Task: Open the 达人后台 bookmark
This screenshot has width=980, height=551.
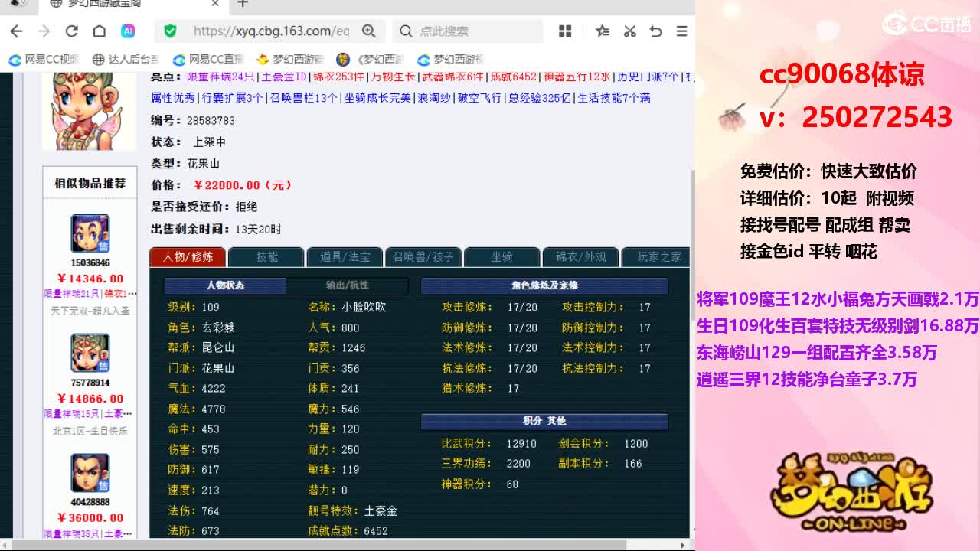Action: click(126, 59)
